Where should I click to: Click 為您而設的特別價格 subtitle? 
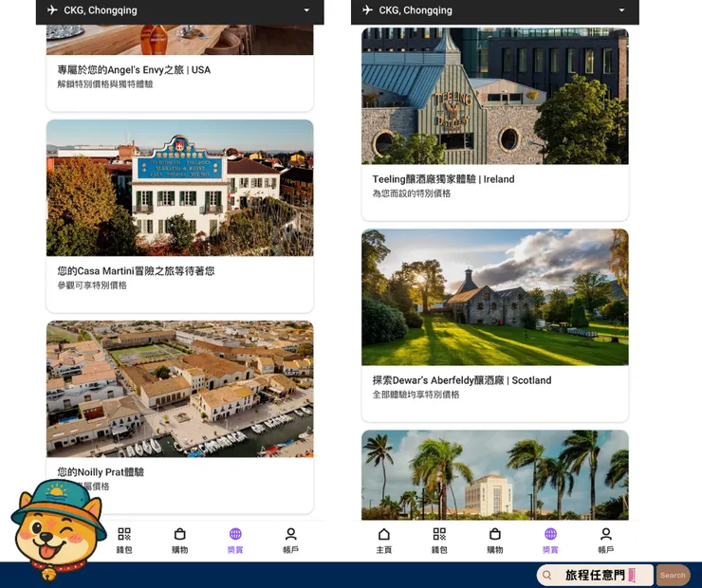[x=412, y=193]
